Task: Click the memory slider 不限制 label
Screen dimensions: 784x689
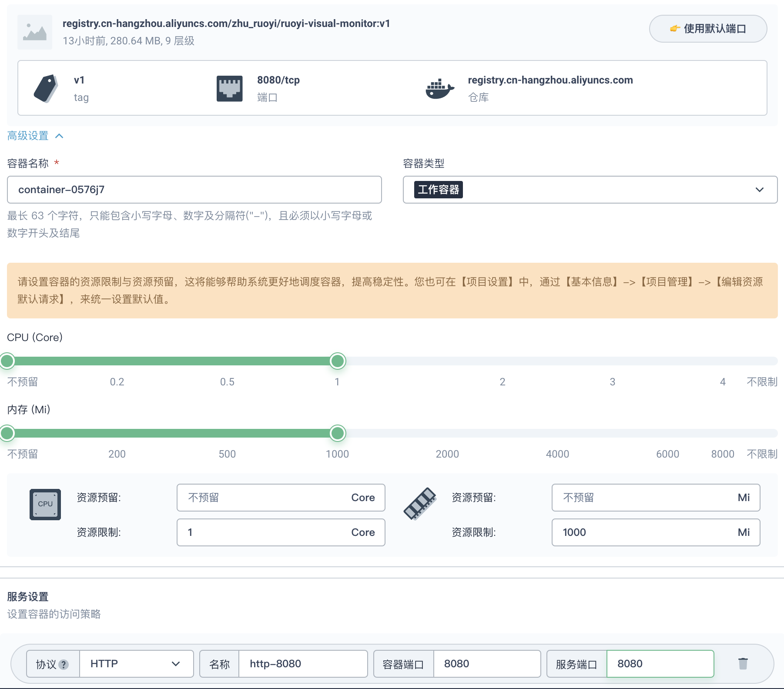Action: coord(762,454)
